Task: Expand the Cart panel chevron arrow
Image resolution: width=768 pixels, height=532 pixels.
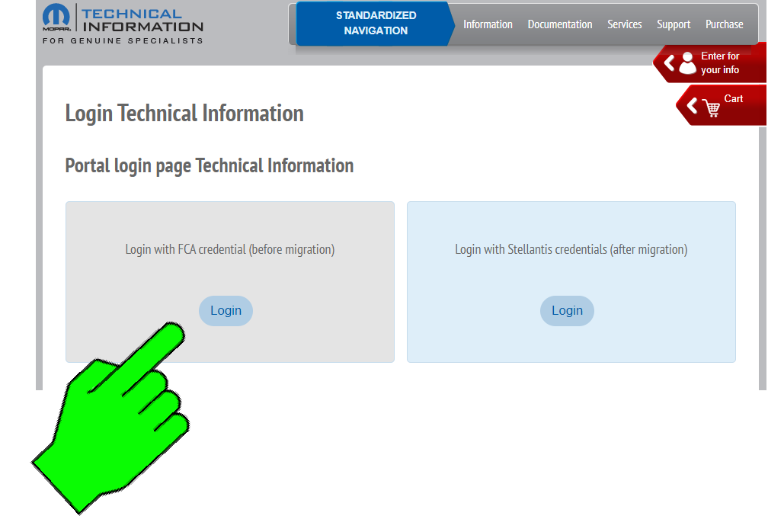Action: (692, 105)
